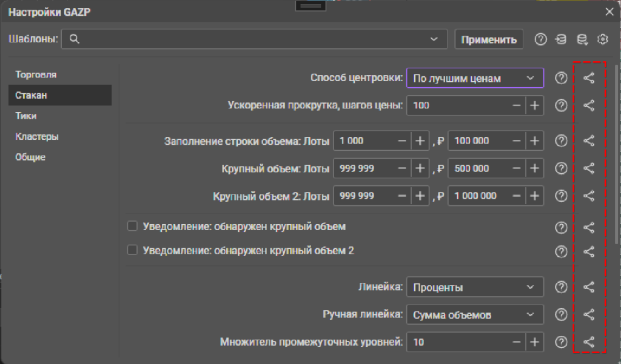The width and height of the screenshot is (621, 364).
Task: Share the Заполнение строки объема setting
Action: tap(589, 141)
